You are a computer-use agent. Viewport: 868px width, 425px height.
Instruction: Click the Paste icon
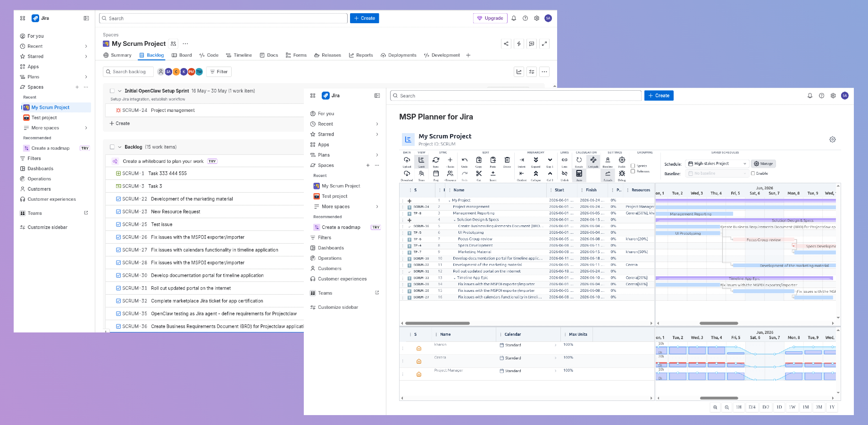(x=493, y=160)
